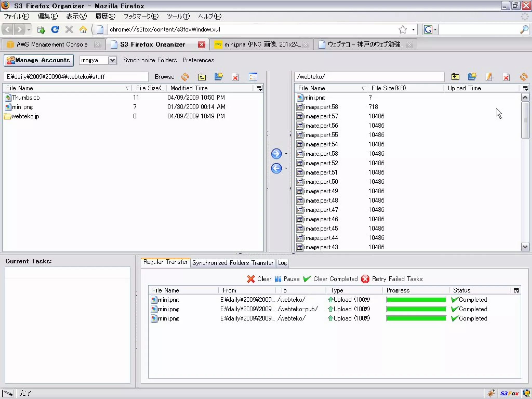The image size is (532, 399).
Task: Select the mini.png upload to /webteko-pub/
Action: coord(335,309)
